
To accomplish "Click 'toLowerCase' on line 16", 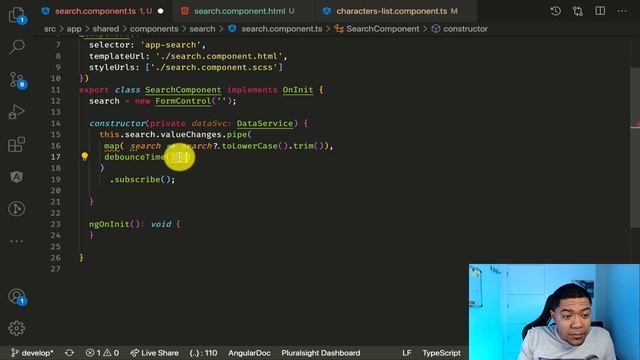I will [x=250, y=146].
